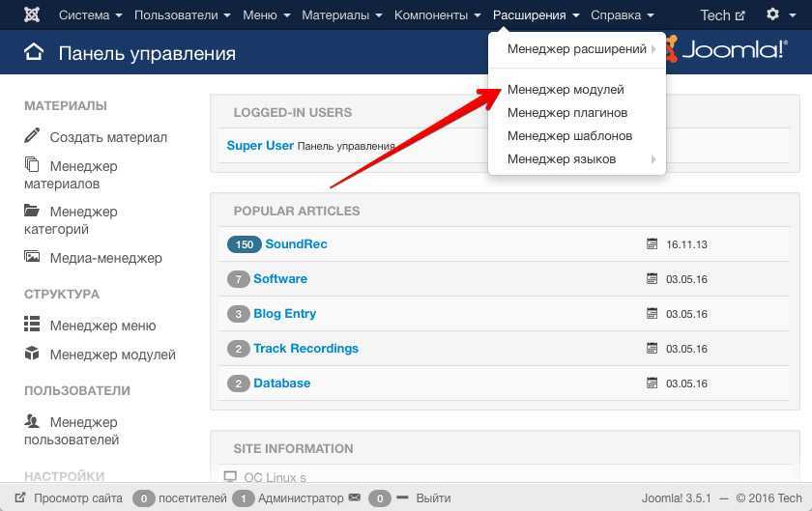Expand the Пользователи dropdown menu
Viewport: 812px width, 511px height.
pyautogui.click(x=182, y=15)
